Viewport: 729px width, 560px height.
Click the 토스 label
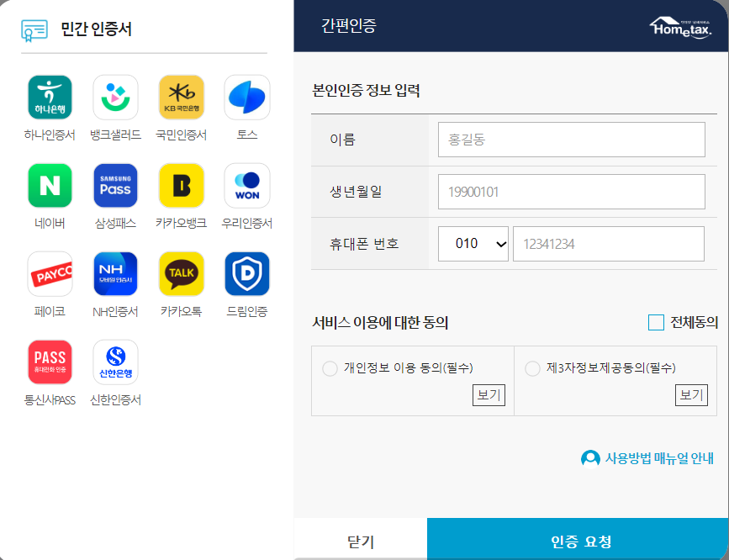click(247, 135)
